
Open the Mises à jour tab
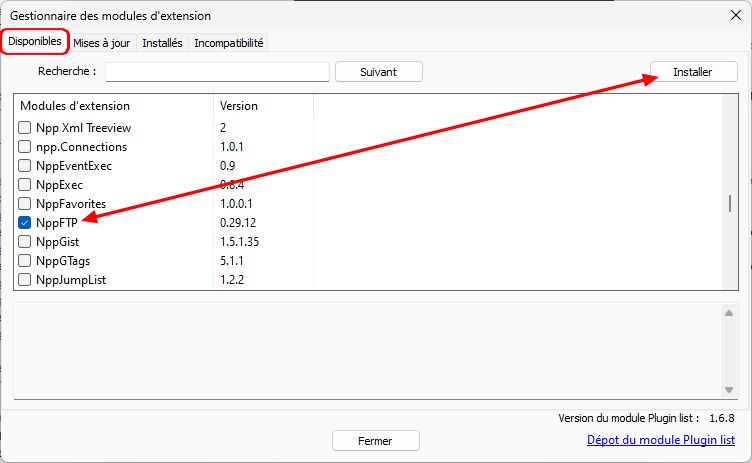click(102, 43)
